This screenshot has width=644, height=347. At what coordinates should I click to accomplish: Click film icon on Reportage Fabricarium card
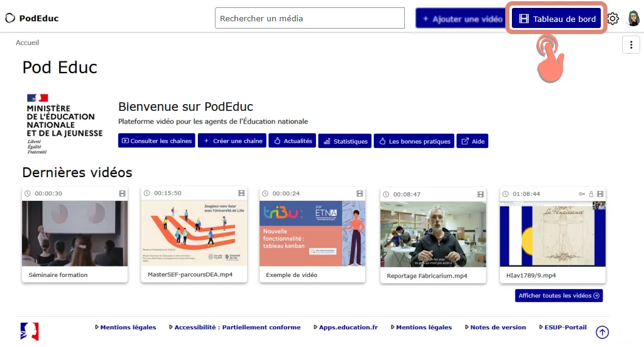click(480, 194)
